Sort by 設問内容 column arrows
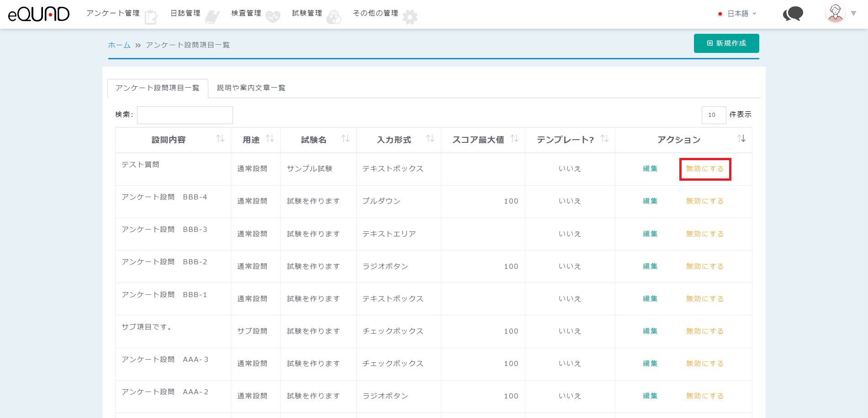This screenshot has height=418, width=868. 220,139
